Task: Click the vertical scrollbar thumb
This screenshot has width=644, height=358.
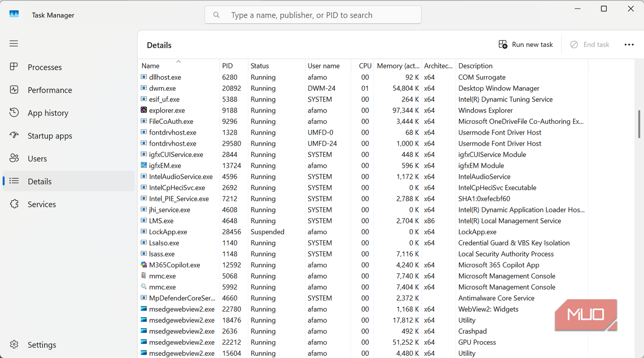Action: click(x=639, y=124)
